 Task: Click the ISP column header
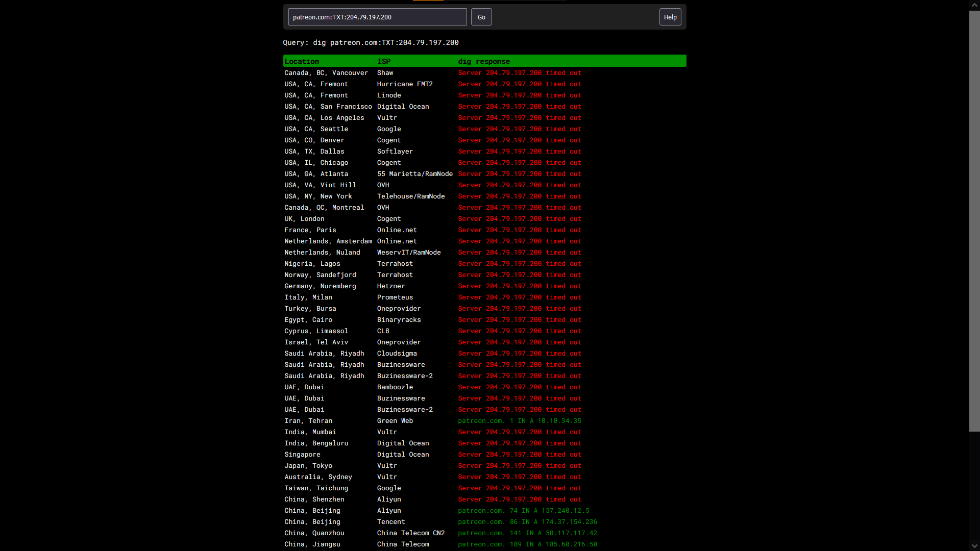(384, 61)
